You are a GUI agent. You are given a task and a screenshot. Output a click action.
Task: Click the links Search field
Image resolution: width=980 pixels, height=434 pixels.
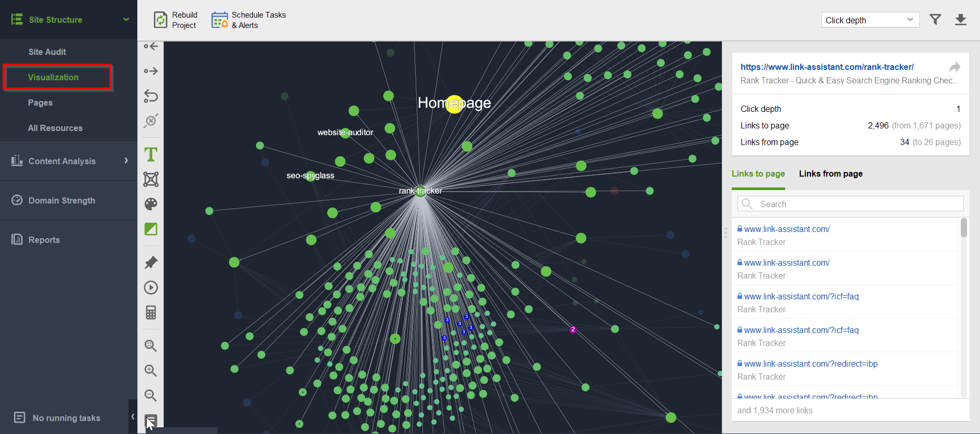[x=850, y=204]
